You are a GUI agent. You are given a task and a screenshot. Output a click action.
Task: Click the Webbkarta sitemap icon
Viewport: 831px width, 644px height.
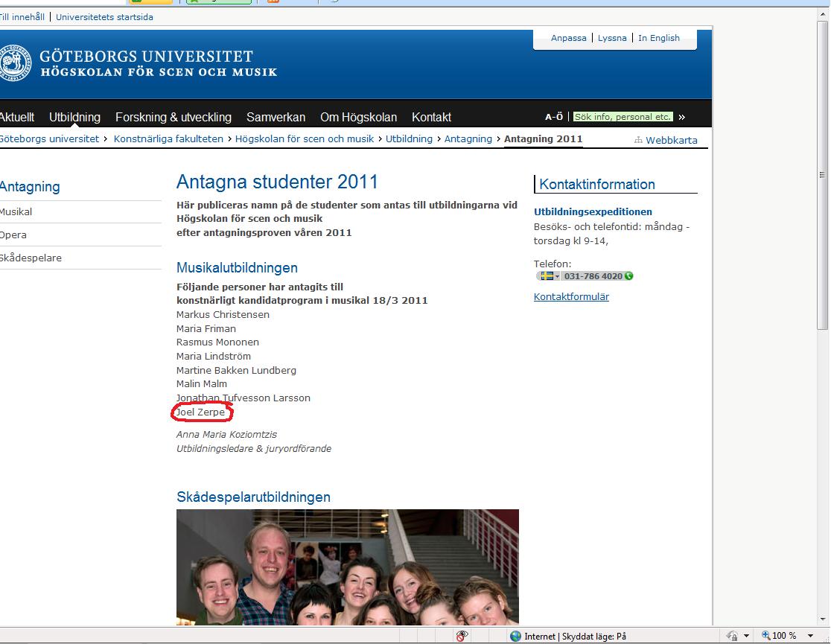[638, 140]
